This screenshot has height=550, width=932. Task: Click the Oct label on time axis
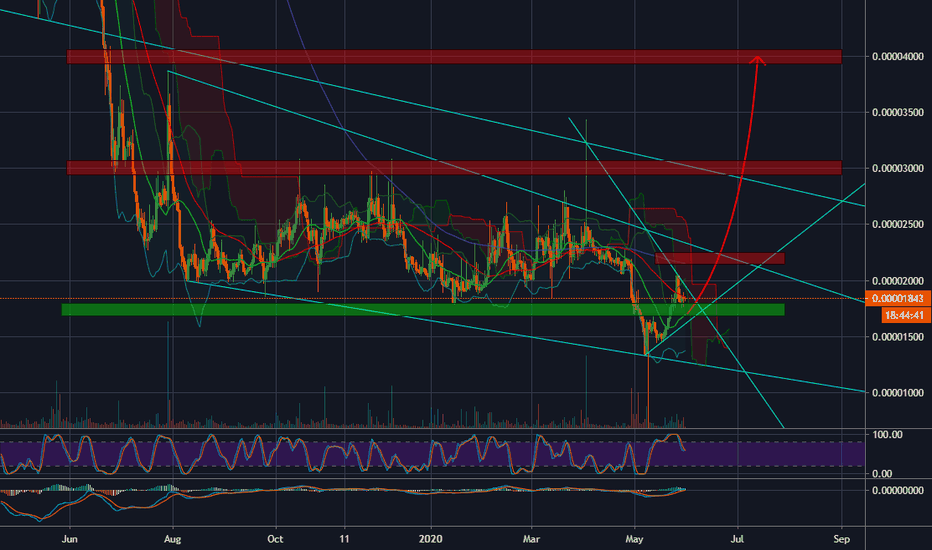pos(275,539)
